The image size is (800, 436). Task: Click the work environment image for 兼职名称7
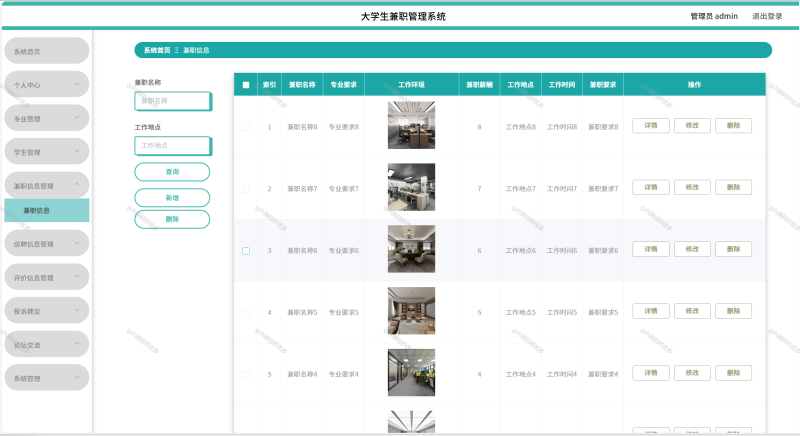[411, 187]
